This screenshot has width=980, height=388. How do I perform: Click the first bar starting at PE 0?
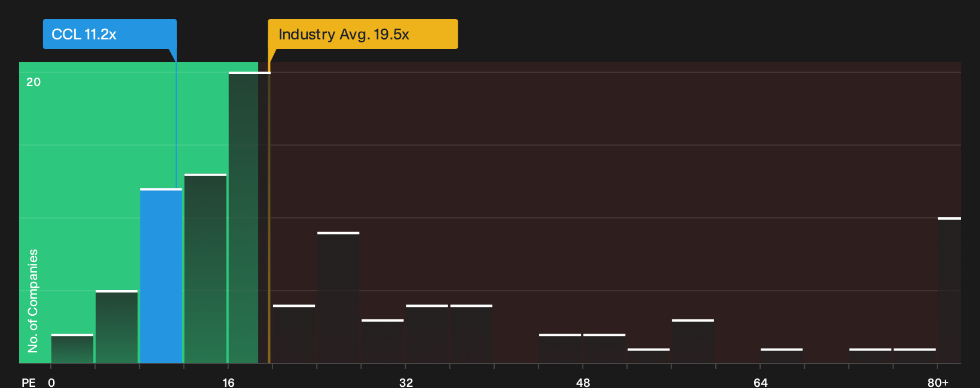[72, 349]
